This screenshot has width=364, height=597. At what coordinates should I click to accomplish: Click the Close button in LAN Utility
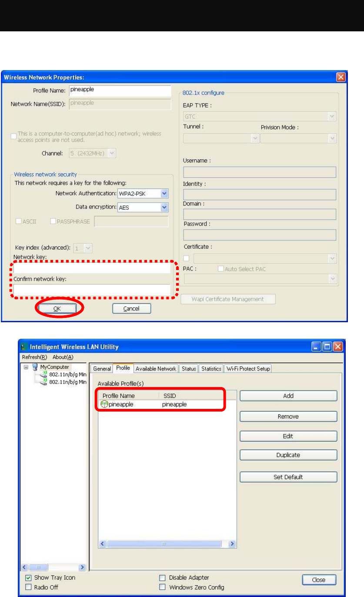319,580
